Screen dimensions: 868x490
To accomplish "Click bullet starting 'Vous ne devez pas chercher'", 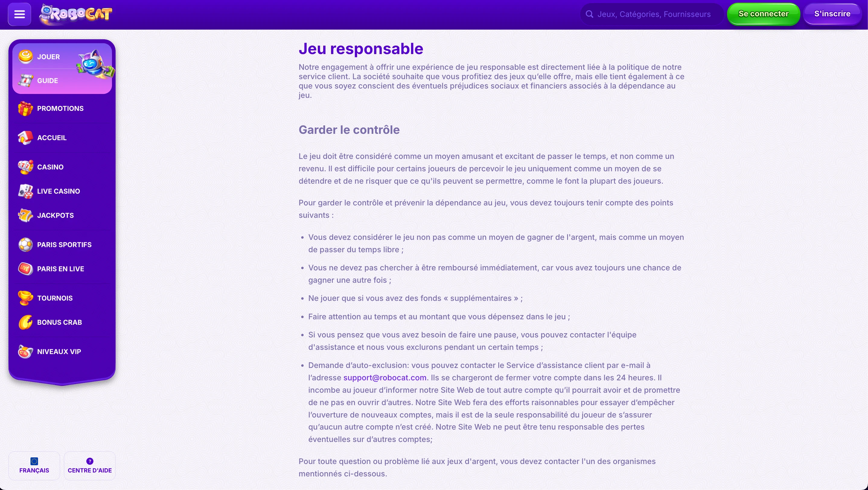I will (x=495, y=274).
